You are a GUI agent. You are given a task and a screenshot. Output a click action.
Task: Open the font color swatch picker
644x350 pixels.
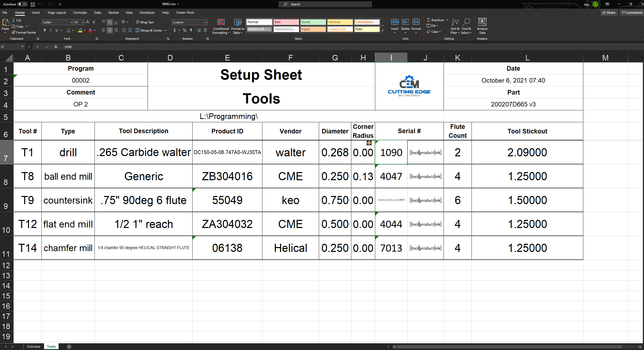90,30
